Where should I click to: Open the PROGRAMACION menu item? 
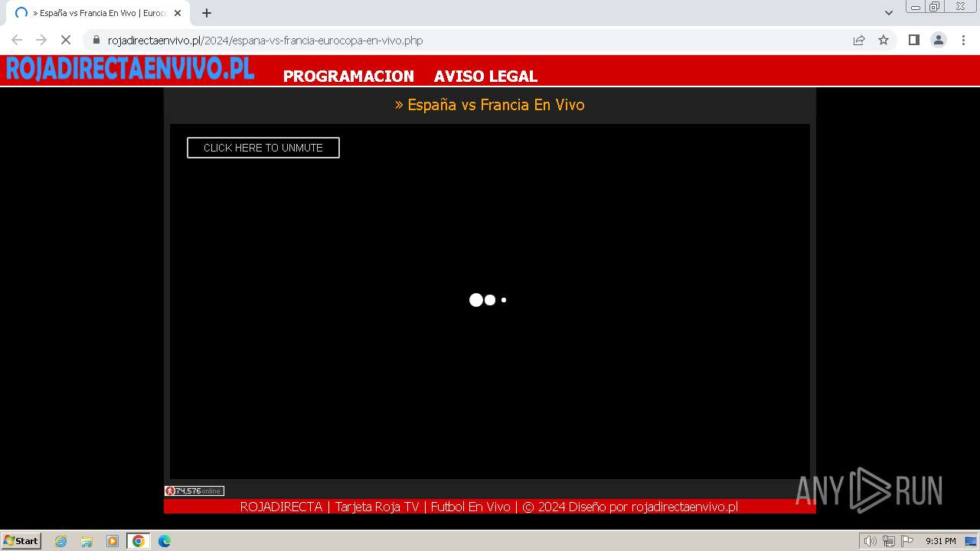click(x=348, y=77)
